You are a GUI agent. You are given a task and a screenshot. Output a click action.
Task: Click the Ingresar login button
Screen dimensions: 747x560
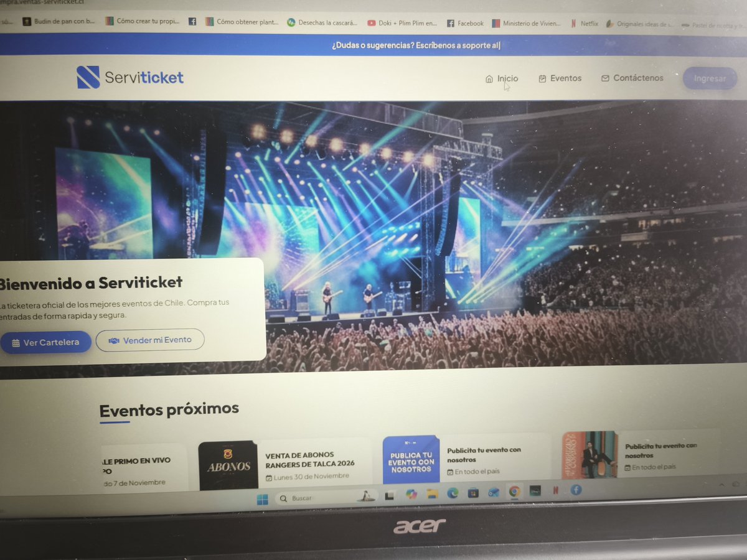pos(710,78)
